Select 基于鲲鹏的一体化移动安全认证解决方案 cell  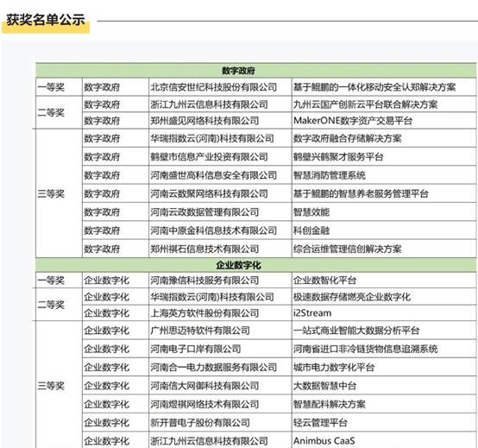tap(384, 87)
